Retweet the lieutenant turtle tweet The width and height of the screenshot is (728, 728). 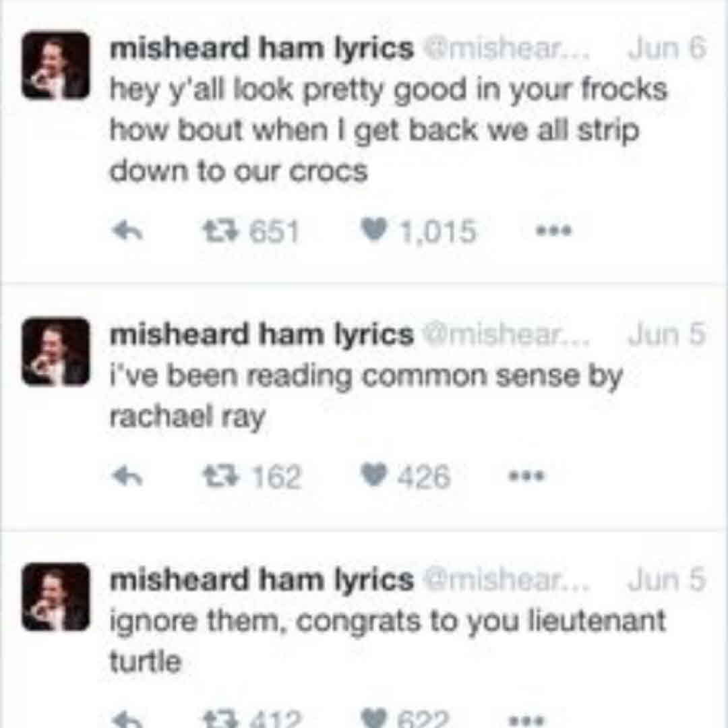click(218, 719)
